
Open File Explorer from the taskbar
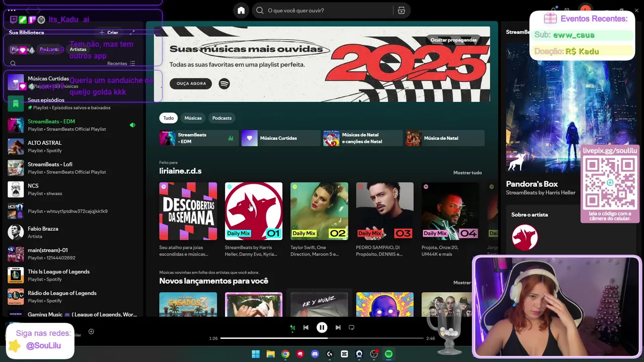point(270,354)
